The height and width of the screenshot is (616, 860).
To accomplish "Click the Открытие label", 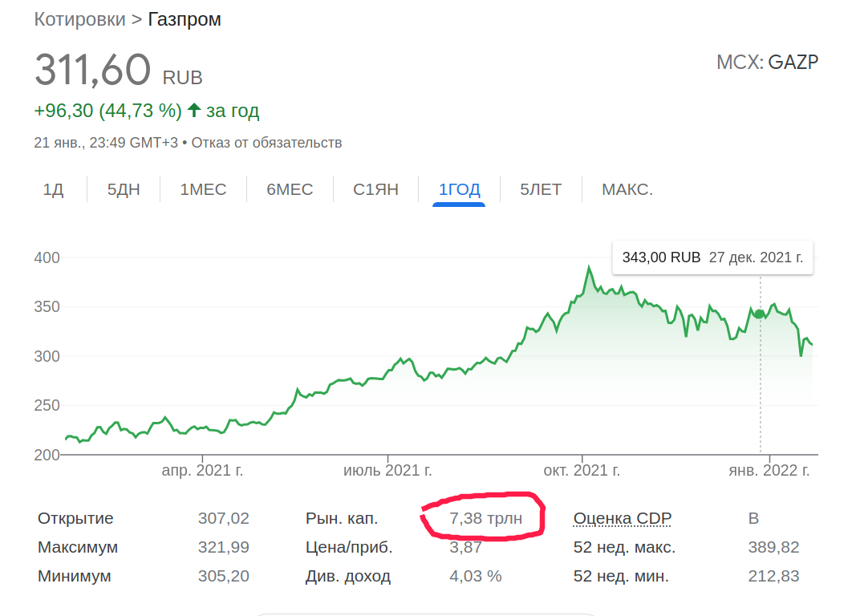I will 75,518.
